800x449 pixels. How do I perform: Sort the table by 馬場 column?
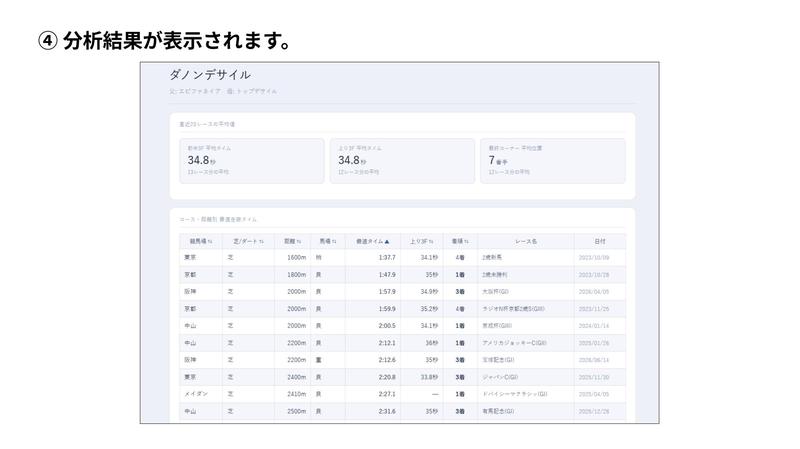pos(328,241)
